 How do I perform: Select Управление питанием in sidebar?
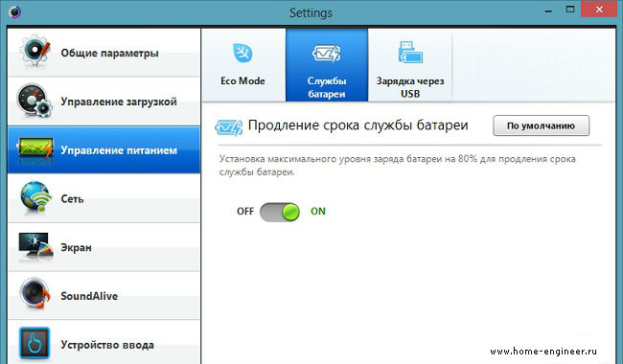pyautogui.click(x=104, y=150)
